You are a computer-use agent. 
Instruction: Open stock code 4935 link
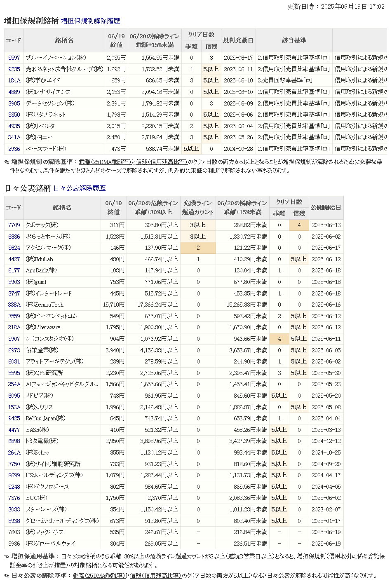click(x=14, y=126)
